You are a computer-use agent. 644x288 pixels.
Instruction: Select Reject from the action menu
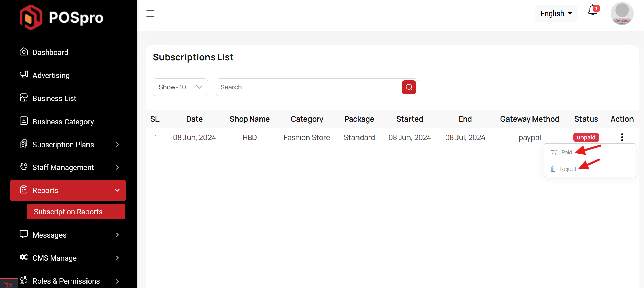coord(568,169)
